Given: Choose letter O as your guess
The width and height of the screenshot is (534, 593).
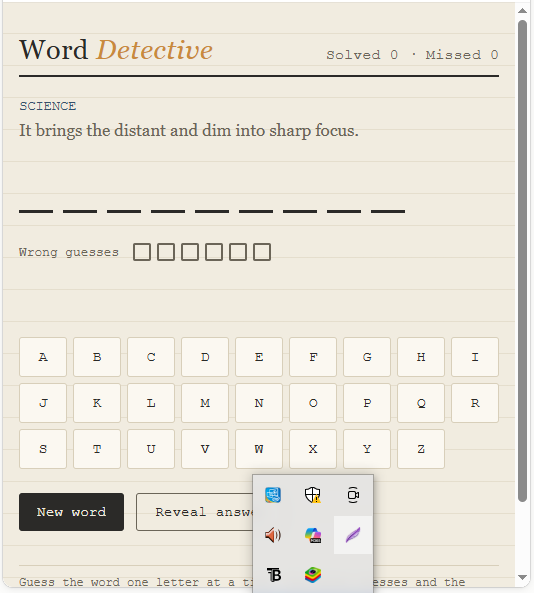Looking at the screenshot, I should coord(313,403).
